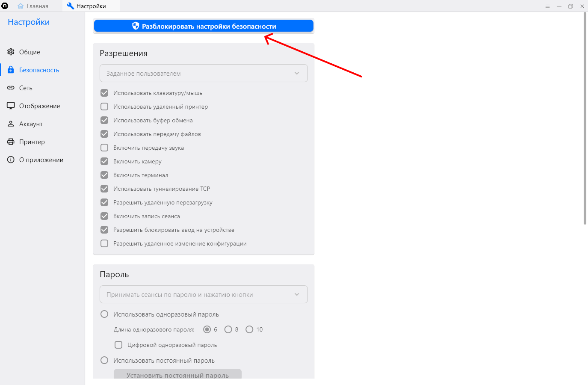Click the Display monitor icon
588x385 pixels.
coord(11,106)
